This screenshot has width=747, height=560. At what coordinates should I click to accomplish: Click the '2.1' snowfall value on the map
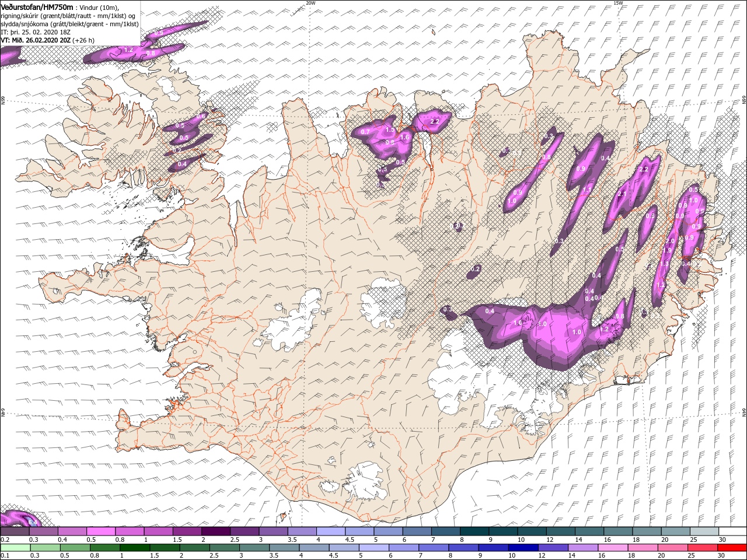622,194
